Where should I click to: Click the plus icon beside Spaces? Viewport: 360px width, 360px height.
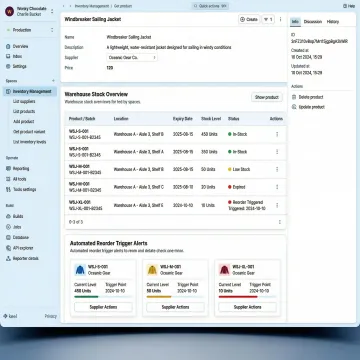[x=53, y=81]
